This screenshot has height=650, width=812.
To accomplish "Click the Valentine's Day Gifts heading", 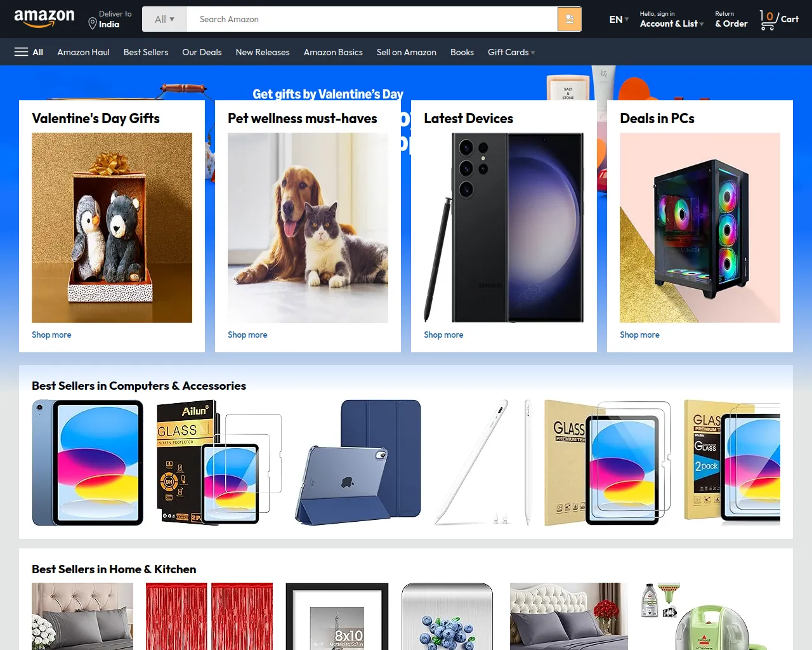I will [96, 119].
